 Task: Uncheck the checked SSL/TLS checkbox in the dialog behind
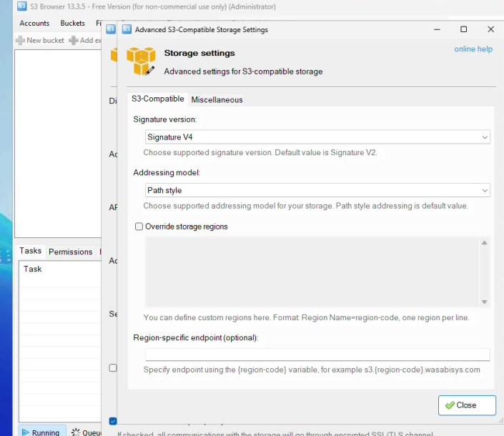pyautogui.click(x=113, y=421)
